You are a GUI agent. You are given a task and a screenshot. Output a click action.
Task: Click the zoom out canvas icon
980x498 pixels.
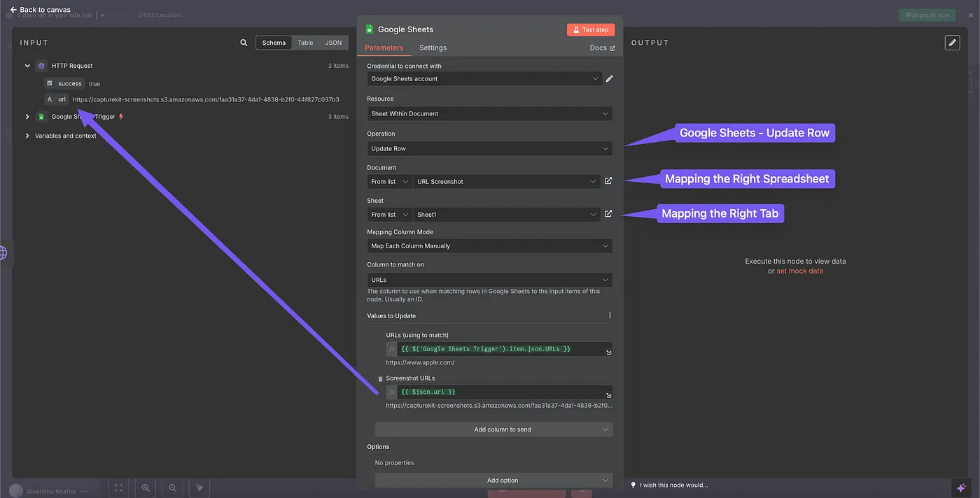(x=172, y=488)
